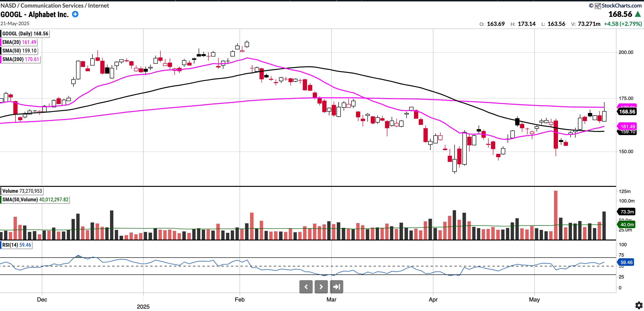Select the SMA(50) legend label
The width and height of the screenshot is (644, 311).
(x=19, y=51)
